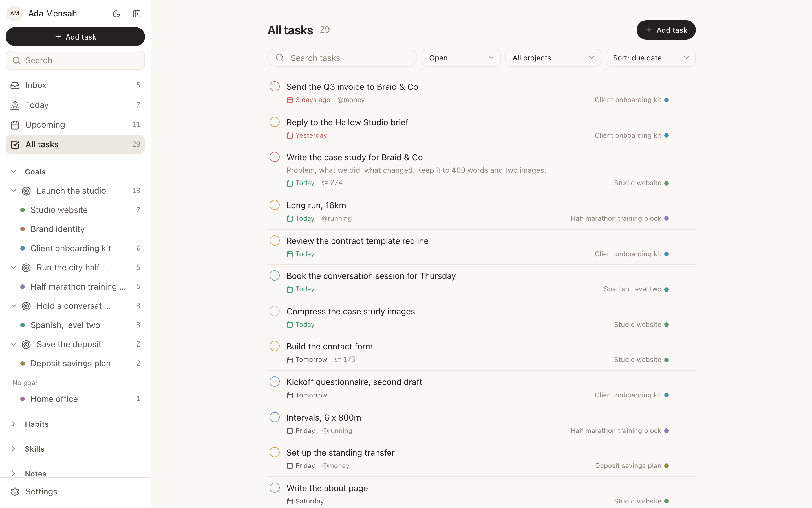Expand the Notes section

[14, 474]
